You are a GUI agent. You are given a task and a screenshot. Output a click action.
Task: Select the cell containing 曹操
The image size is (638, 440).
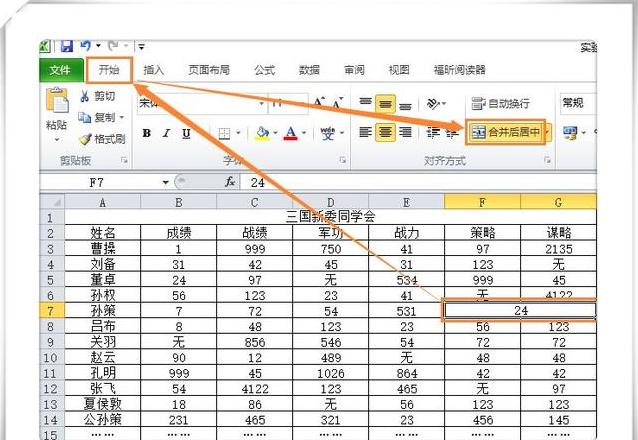click(x=103, y=248)
